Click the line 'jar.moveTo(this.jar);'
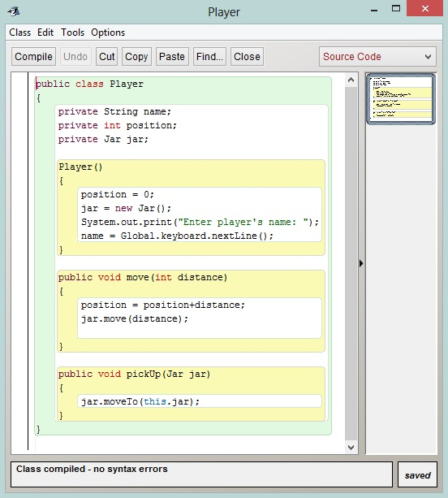The width and height of the screenshot is (448, 498). (140, 402)
